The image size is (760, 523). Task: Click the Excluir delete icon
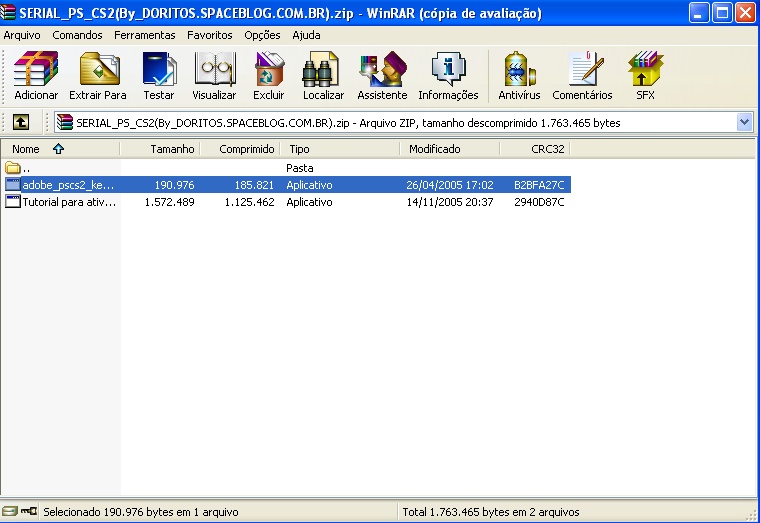click(268, 76)
